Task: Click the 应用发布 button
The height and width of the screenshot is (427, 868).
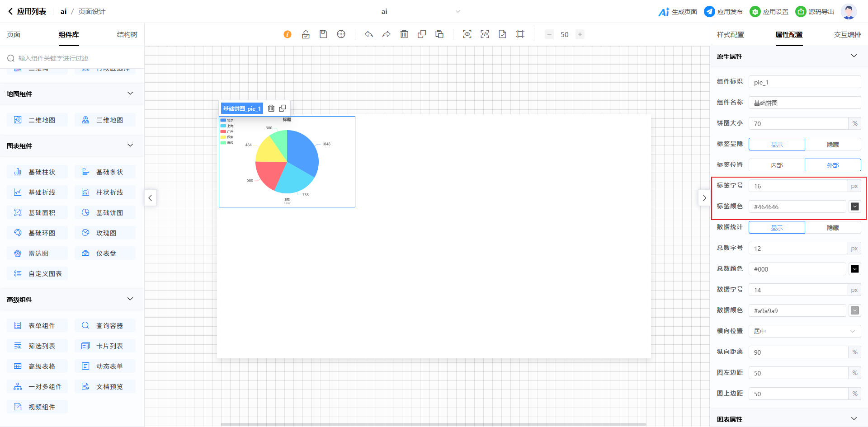Action: tap(723, 12)
